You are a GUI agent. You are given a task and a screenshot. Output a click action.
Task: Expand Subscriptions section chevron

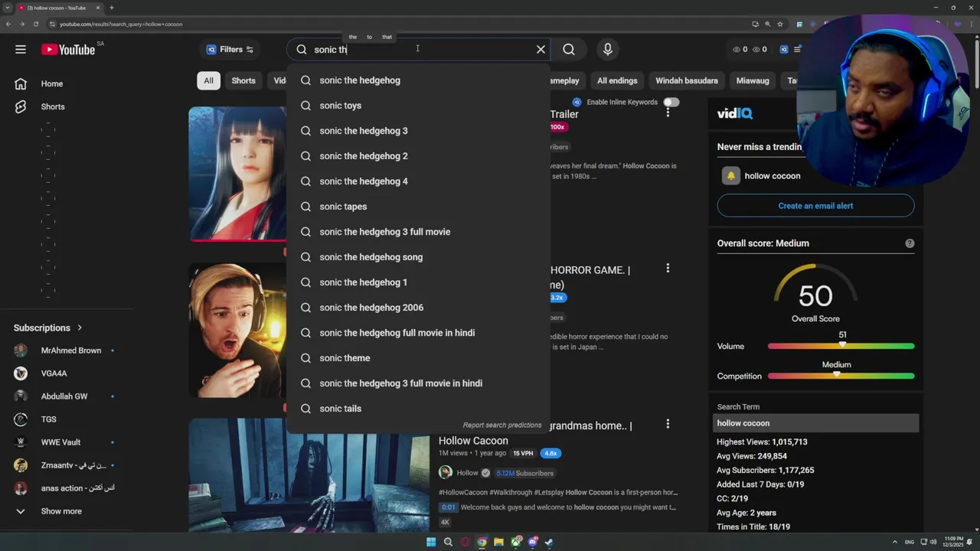79,328
